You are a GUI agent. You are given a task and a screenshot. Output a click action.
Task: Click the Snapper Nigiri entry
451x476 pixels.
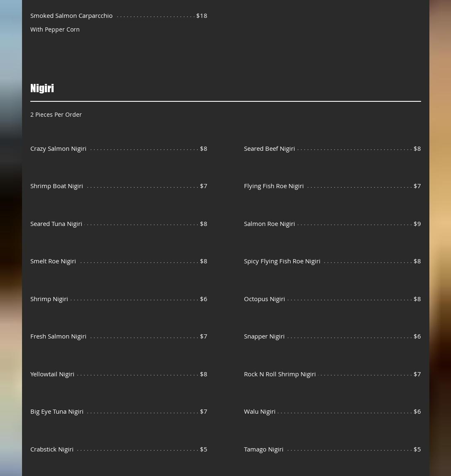pyautogui.click(x=264, y=336)
